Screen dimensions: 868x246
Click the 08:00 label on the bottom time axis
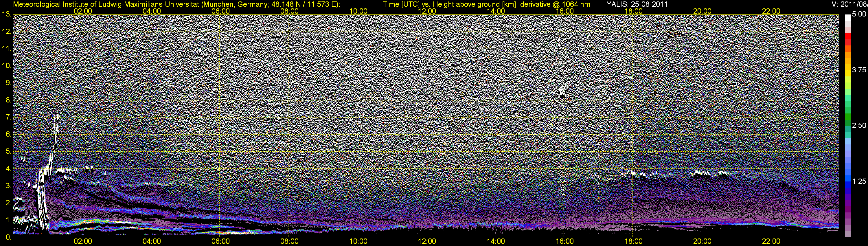pyautogui.click(x=289, y=241)
